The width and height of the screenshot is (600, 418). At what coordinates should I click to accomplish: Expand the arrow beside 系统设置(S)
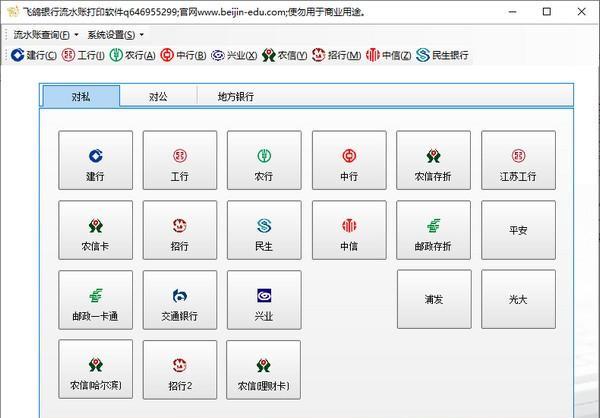pyautogui.click(x=142, y=35)
